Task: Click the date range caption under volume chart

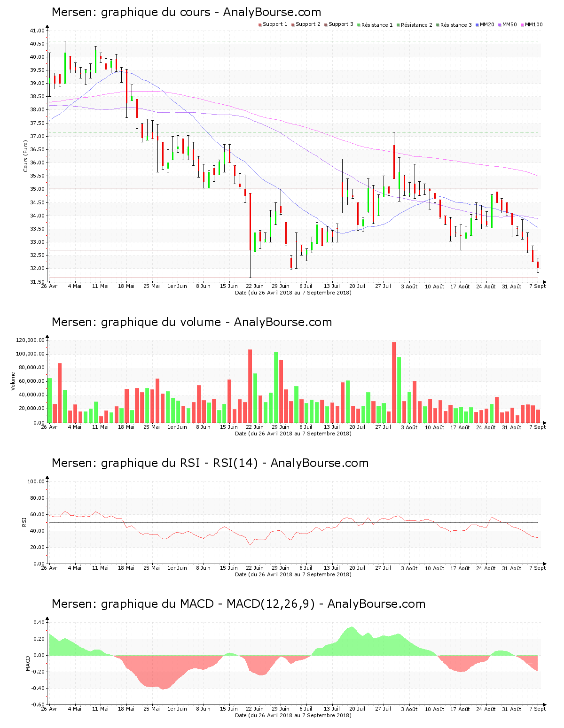Action: coord(293,434)
